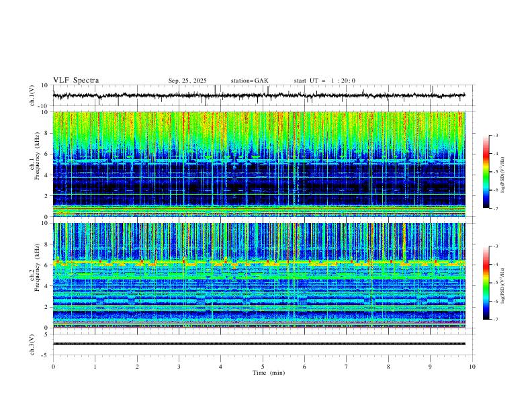532x411 pixels.
Task: Click time axis tick label '1'
Action: click(95, 367)
